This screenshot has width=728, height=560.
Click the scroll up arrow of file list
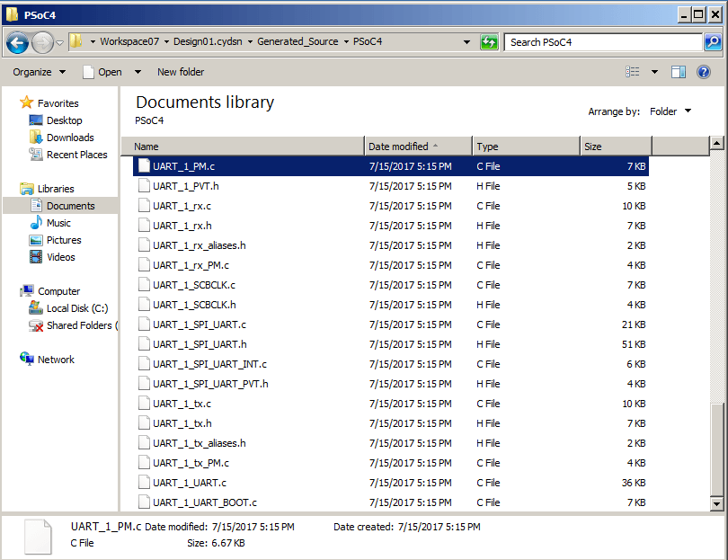[716, 144]
